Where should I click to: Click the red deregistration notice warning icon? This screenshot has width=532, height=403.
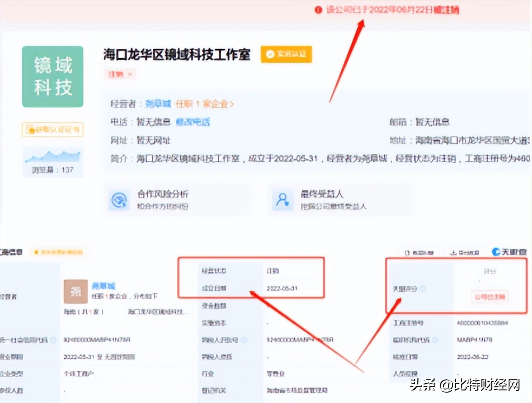point(319,10)
